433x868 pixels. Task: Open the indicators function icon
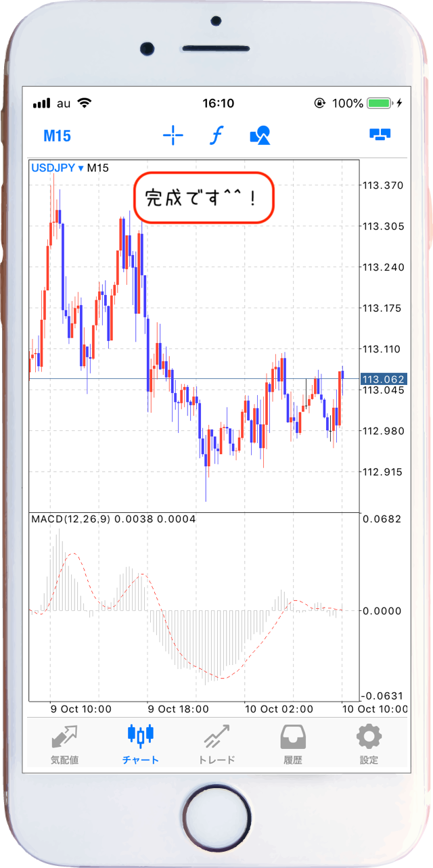point(216,136)
